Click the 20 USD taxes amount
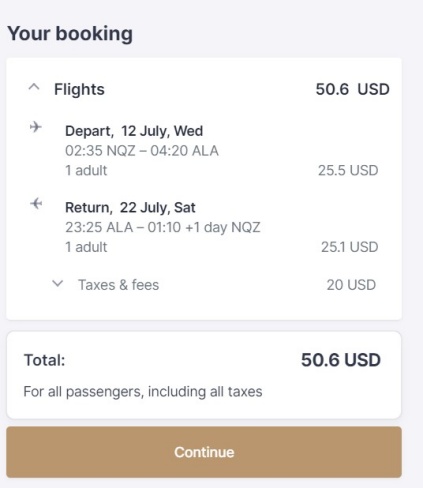 tap(351, 285)
